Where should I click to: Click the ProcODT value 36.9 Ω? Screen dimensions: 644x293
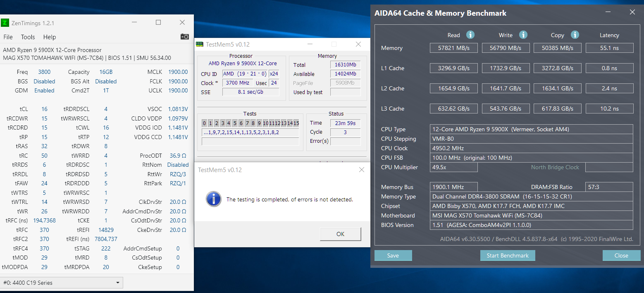tap(178, 156)
